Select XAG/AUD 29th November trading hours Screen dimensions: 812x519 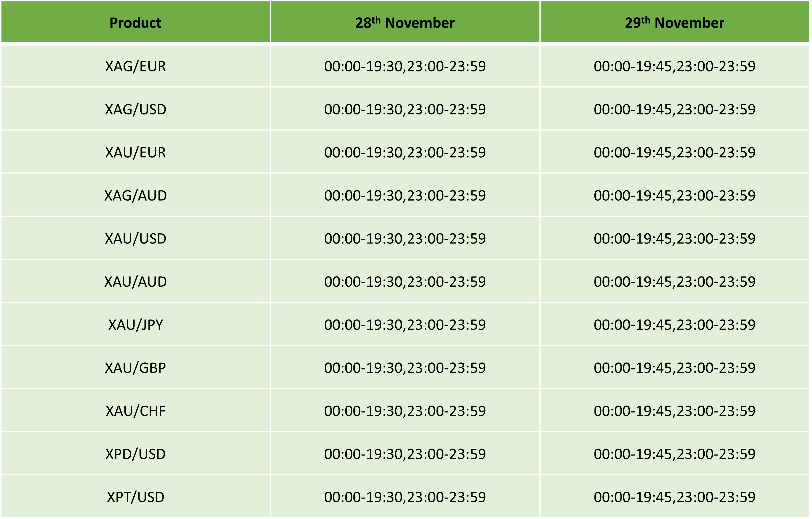click(675, 195)
